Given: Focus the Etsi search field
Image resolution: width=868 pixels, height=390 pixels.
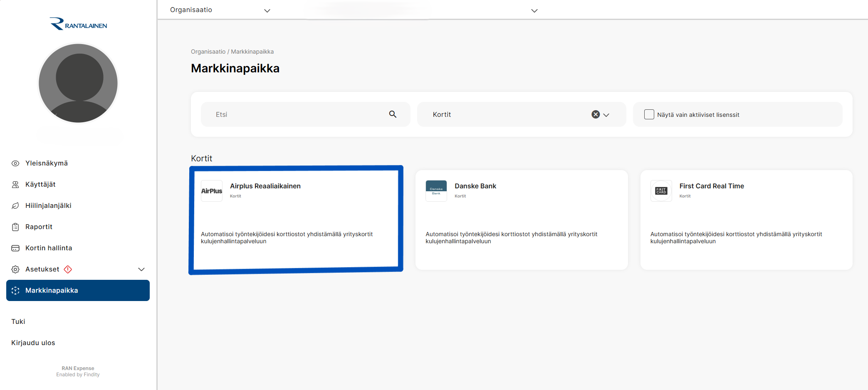Looking at the screenshot, I should pyautogui.click(x=305, y=114).
